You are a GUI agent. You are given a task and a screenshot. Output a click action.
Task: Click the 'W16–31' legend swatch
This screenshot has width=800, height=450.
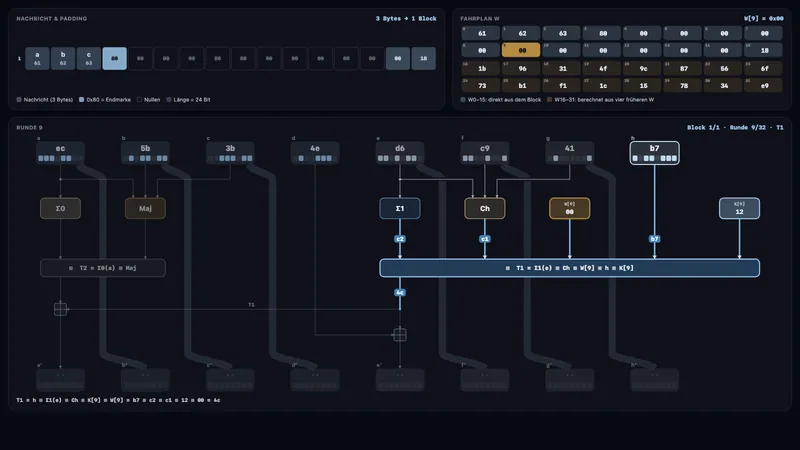click(549, 99)
